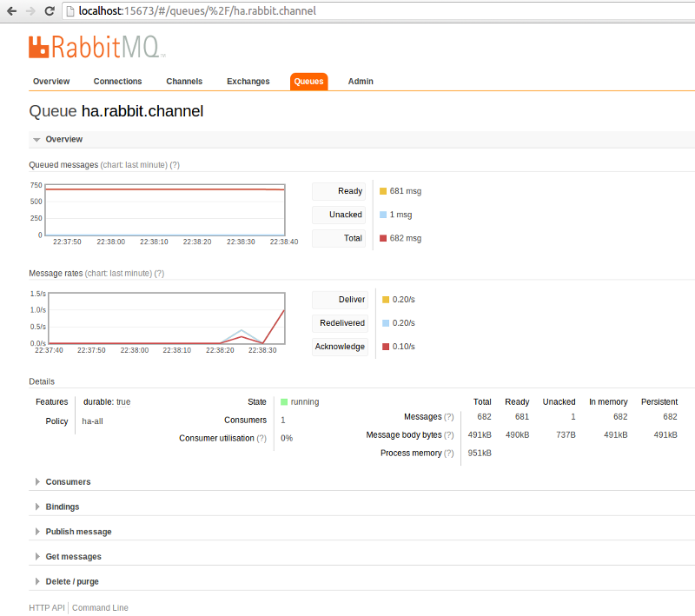Click the green running state indicator
This screenshot has height=616, width=695.
tap(284, 402)
